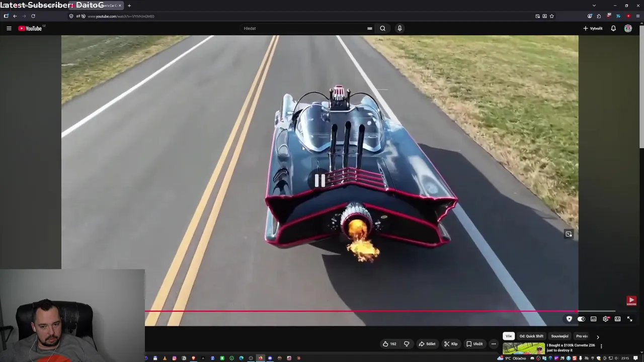Screen dimensions: 644x362
Task: Seek on the red video progress bar
Action: [x=361, y=311]
